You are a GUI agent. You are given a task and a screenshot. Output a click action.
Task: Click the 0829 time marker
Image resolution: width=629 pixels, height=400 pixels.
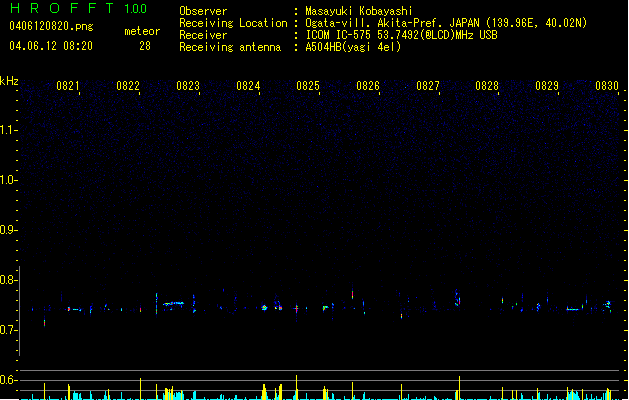[547, 86]
